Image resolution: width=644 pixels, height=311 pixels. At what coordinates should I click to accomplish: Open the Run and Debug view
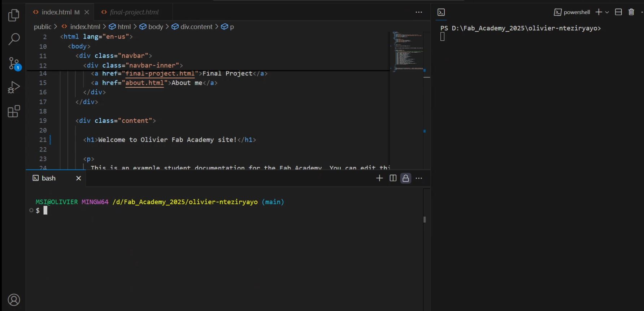coord(14,87)
